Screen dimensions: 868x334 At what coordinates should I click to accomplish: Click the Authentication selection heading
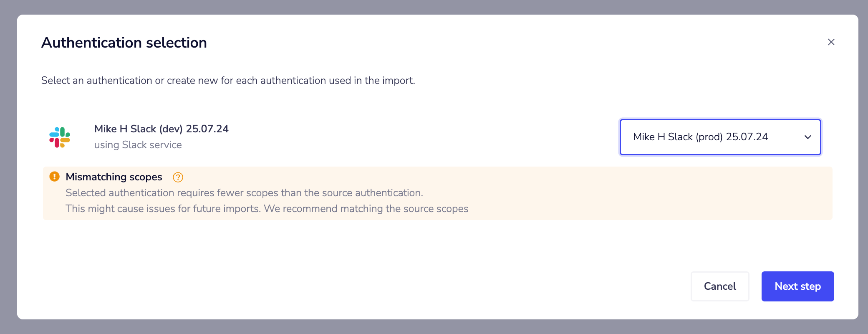click(124, 43)
